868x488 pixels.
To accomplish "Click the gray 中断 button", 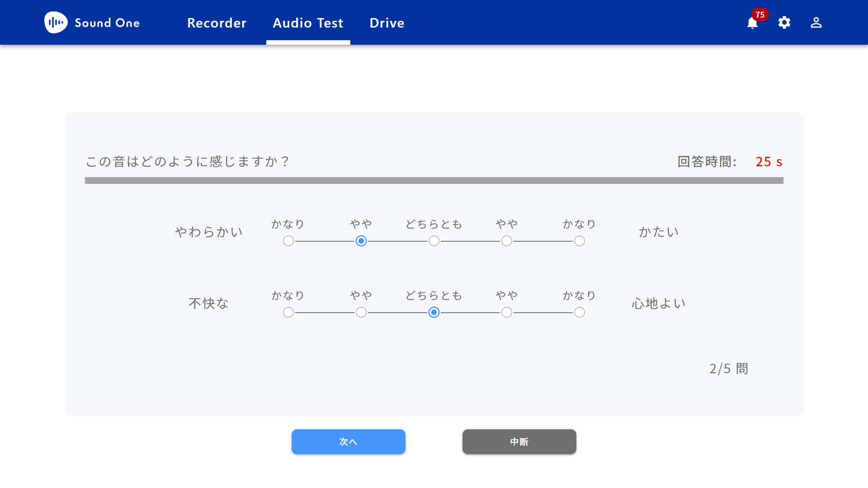I will 519,441.
